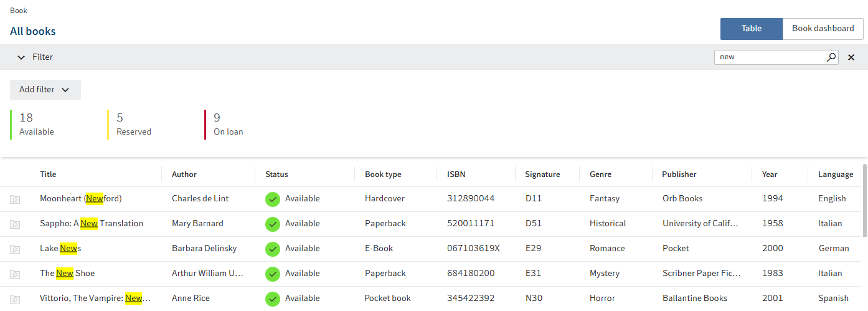Sort by the Genre column header
Screen dimensions: 868x311
[600, 175]
